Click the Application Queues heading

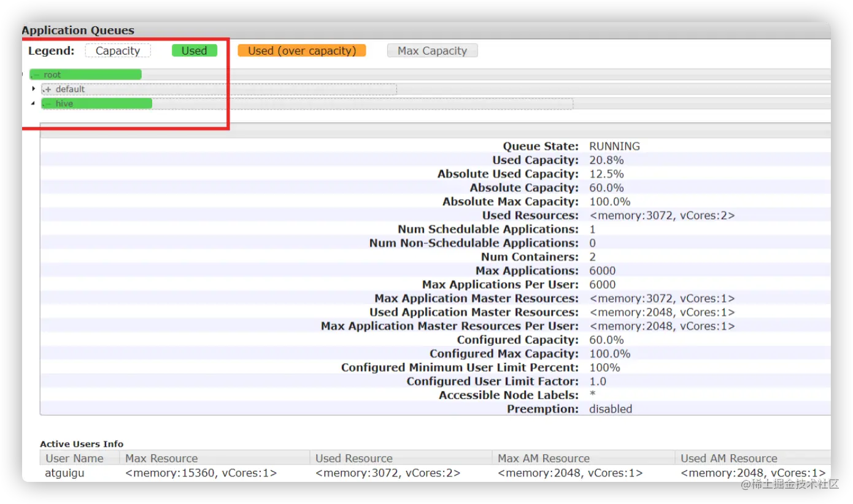coord(78,30)
